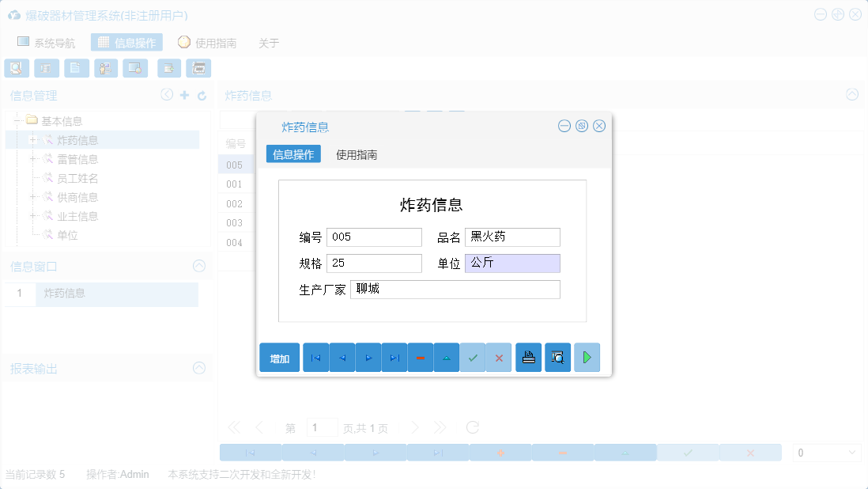Click the print preview icon in dialog

pyautogui.click(x=557, y=357)
